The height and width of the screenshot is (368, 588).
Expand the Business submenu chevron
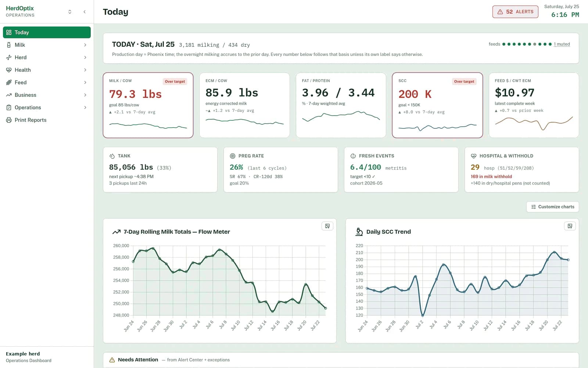(85, 95)
